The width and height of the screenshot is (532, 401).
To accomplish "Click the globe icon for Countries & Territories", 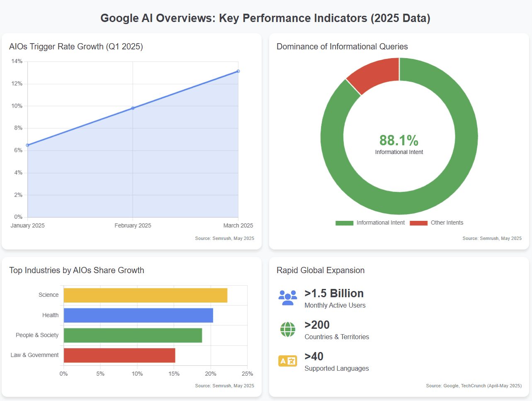I will pos(288,330).
